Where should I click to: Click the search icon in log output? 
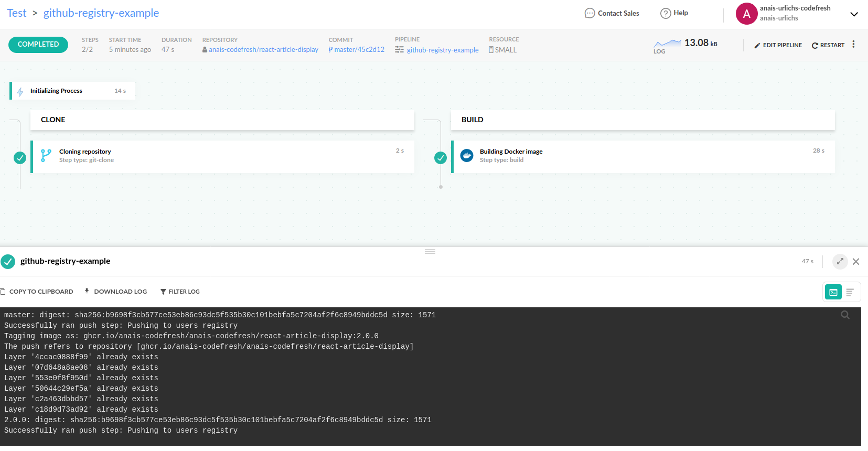[845, 315]
